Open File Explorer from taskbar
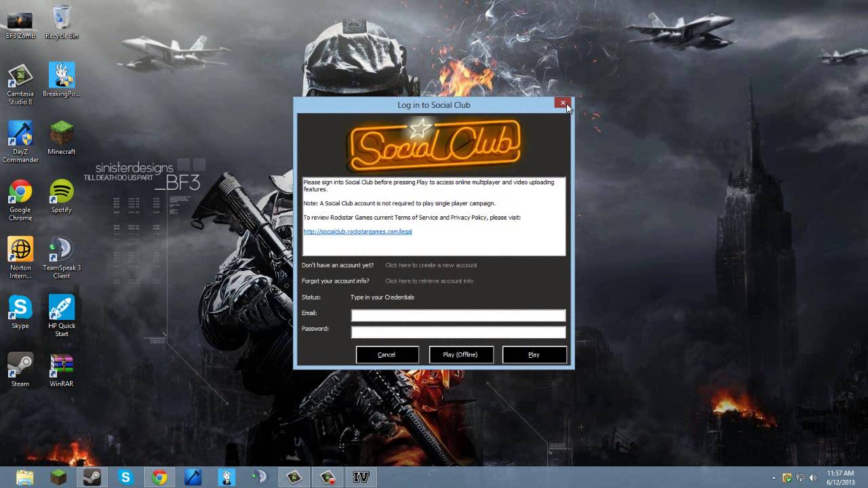Image resolution: width=868 pixels, height=488 pixels. 25,477
